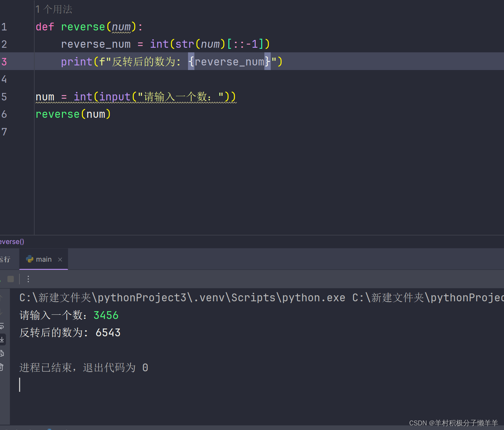Screen dimensions: 504x430
Task: Click the 6543 result in console
Action: pyautogui.click(x=108, y=332)
